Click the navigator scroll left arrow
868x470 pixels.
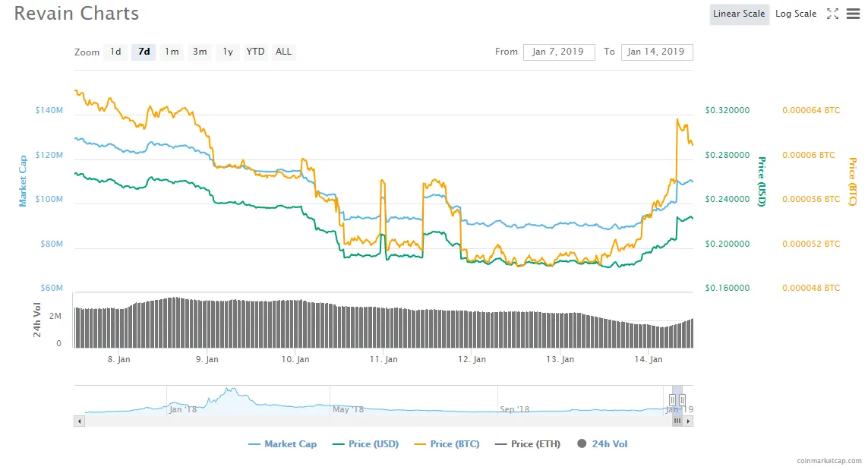tap(79, 421)
